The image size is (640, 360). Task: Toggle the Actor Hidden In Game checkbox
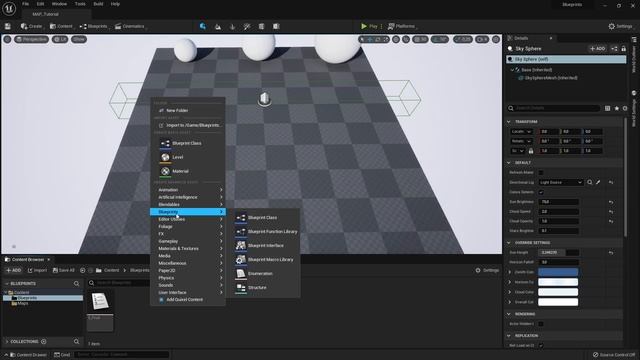(541, 324)
